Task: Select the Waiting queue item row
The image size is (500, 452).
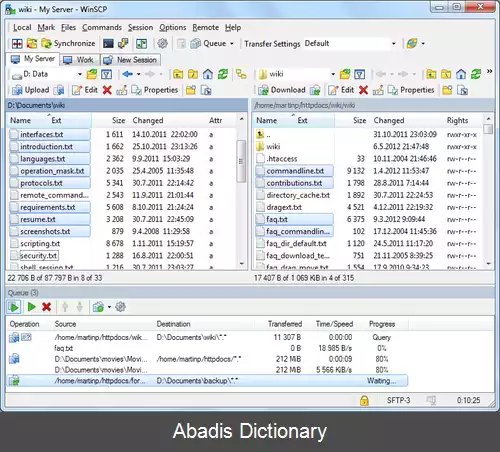Action: point(207,381)
